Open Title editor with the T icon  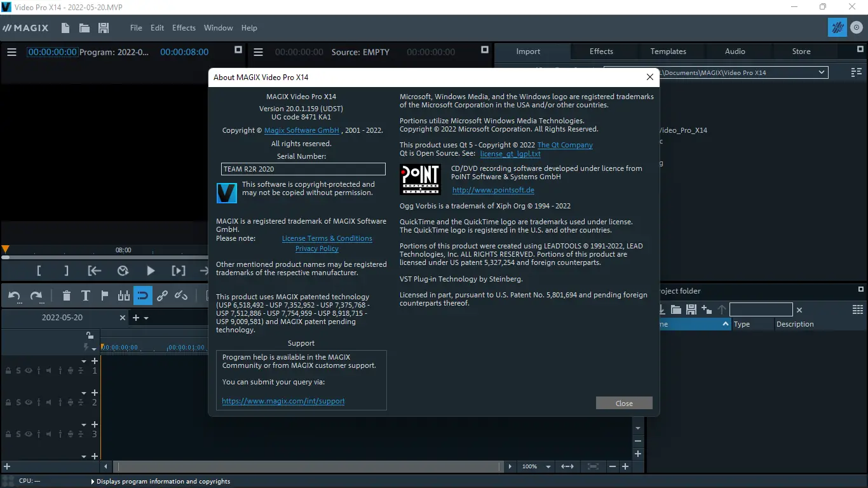click(x=86, y=295)
